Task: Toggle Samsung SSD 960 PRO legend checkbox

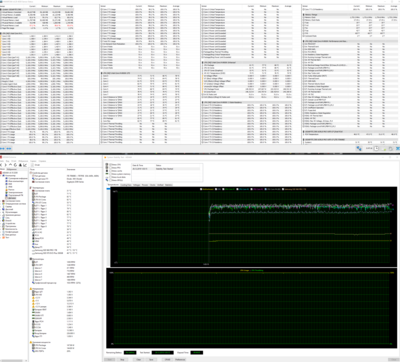Action: [283, 189]
